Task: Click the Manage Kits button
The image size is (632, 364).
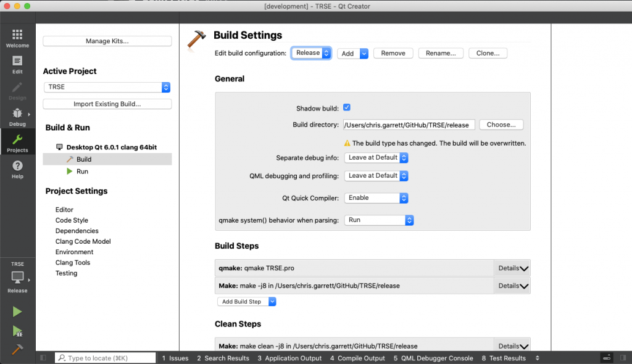Action: [107, 41]
